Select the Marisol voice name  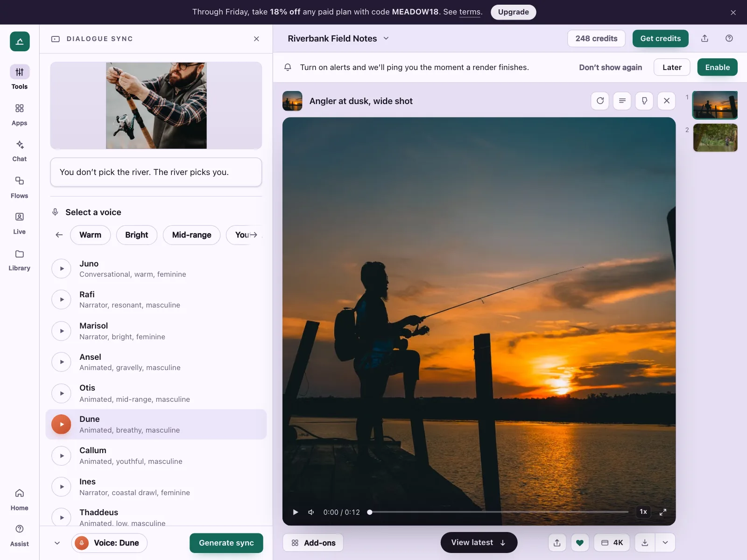click(x=93, y=326)
